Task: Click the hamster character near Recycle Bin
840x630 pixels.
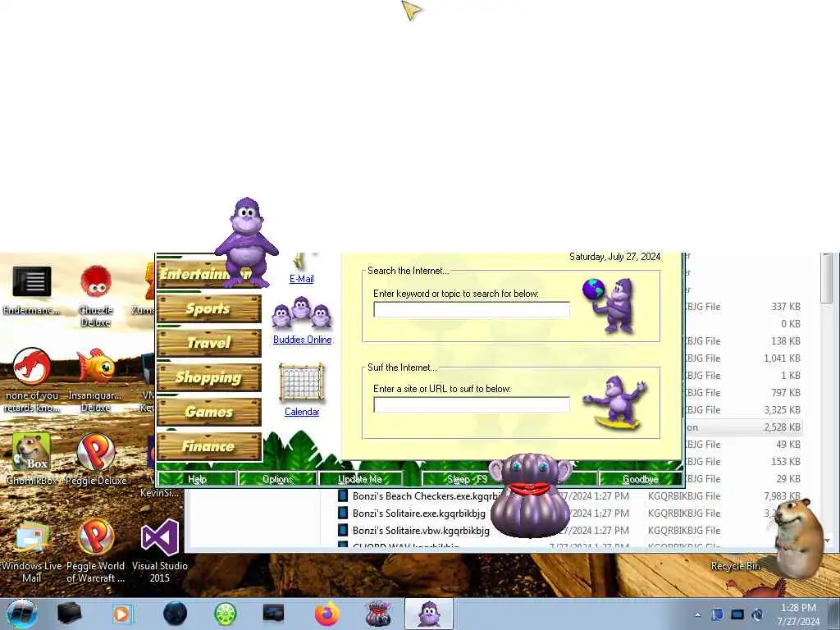Action: 797,538
